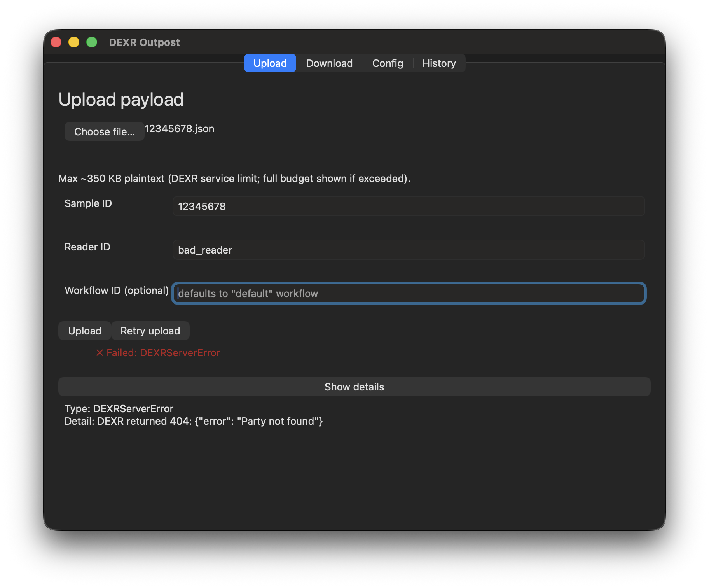The width and height of the screenshot is (709, 588).
Task: Select the 12345678.json file name text
Action: pyautogui.click(x=180, y=129)
